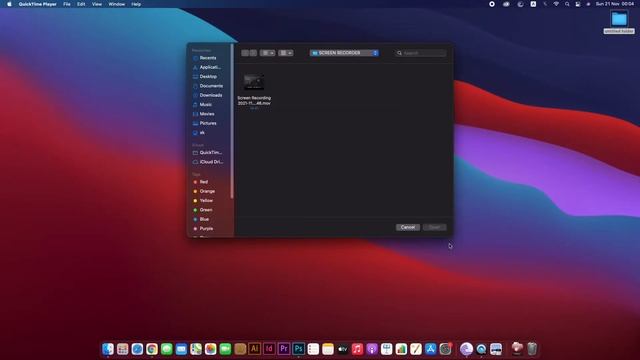Open Safari from the dock

137,349
